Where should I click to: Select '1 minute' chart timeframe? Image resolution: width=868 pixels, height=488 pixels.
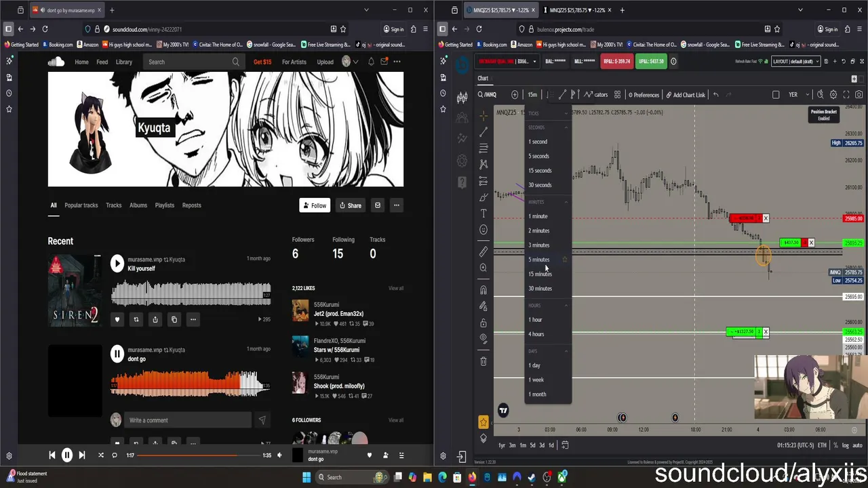[538, 216]
